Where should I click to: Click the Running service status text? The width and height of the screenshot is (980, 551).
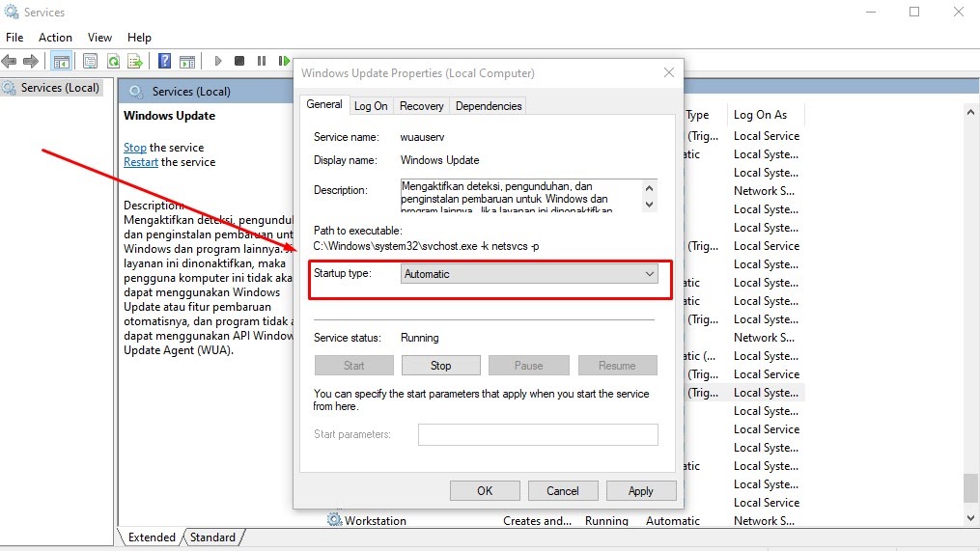419,338
